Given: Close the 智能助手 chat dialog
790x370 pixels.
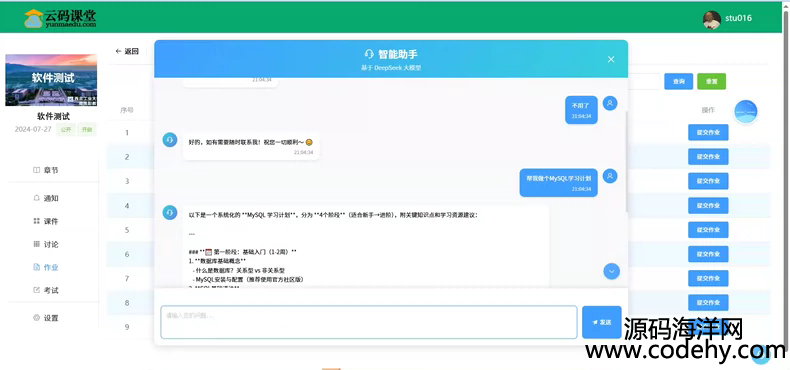Looking at the screenshot, I should tap(611, 59).
